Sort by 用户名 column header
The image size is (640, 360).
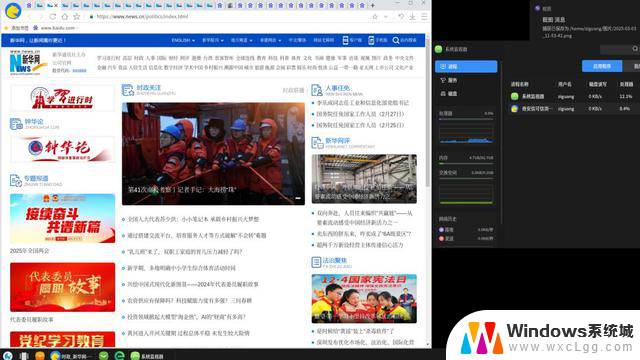tap(565, 84)
